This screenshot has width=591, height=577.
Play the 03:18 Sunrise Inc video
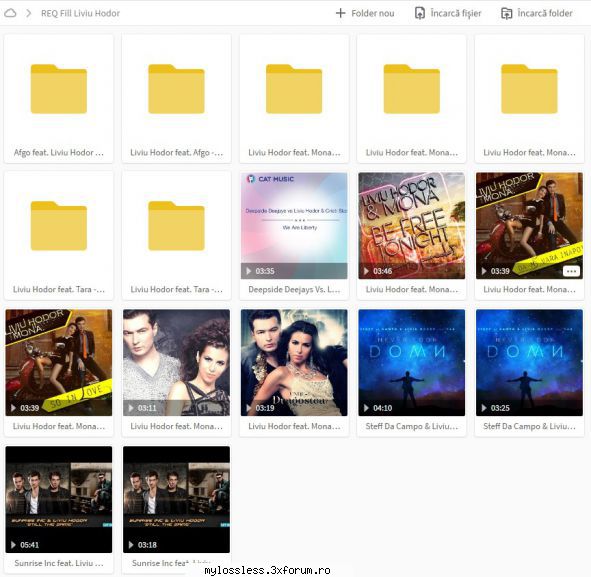point(131,545)
